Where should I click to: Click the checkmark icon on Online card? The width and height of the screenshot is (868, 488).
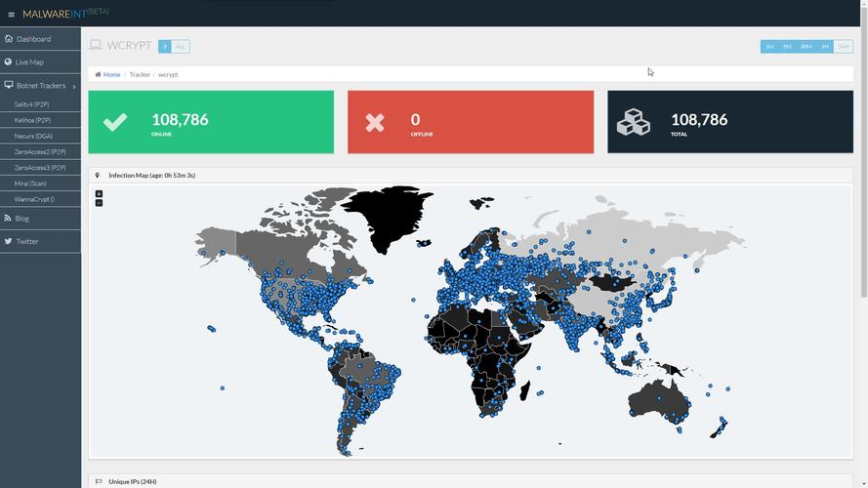(x=115, y=122)
